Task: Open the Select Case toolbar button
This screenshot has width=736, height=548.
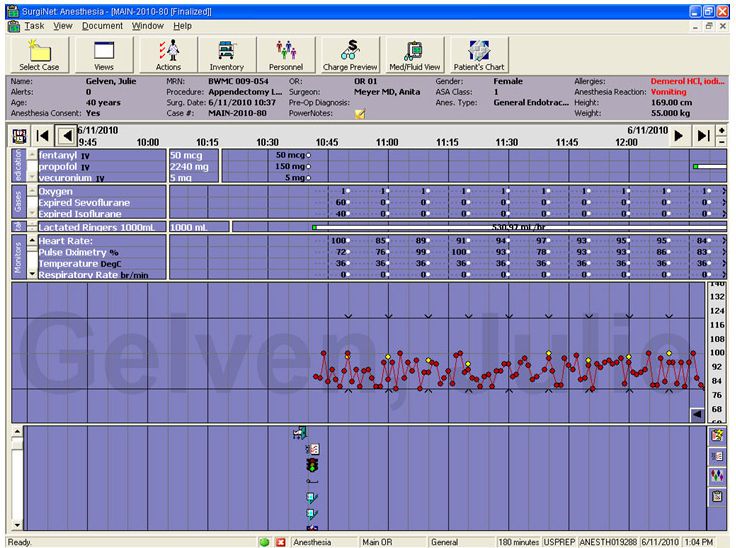Action: pos(39,55)
